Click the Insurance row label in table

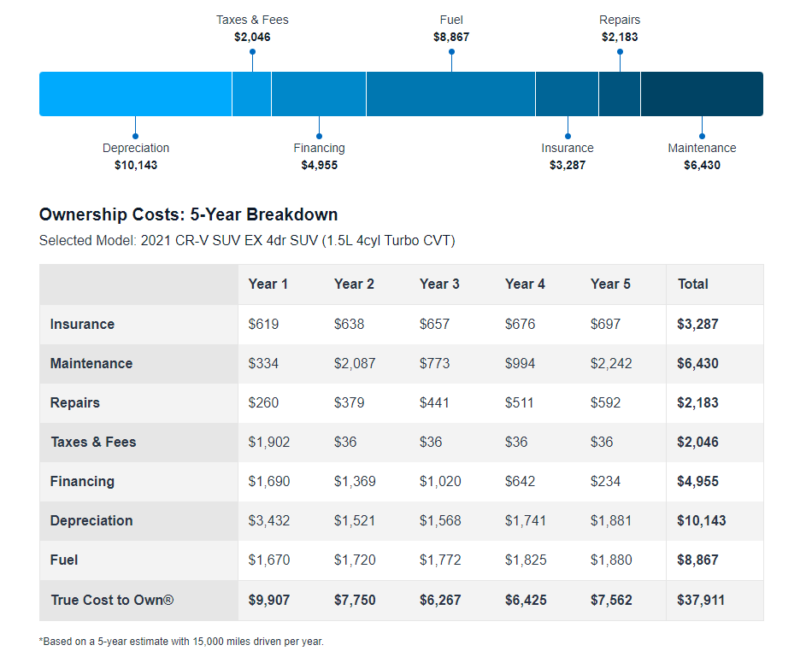click(82, 325)
